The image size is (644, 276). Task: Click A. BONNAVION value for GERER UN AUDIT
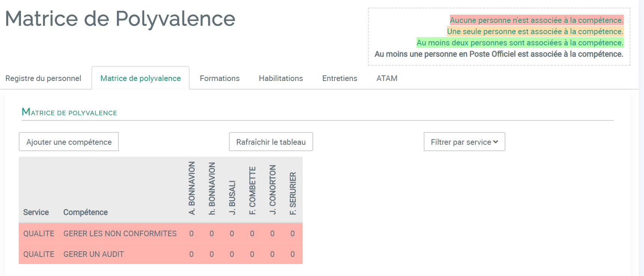pos(191,254)
